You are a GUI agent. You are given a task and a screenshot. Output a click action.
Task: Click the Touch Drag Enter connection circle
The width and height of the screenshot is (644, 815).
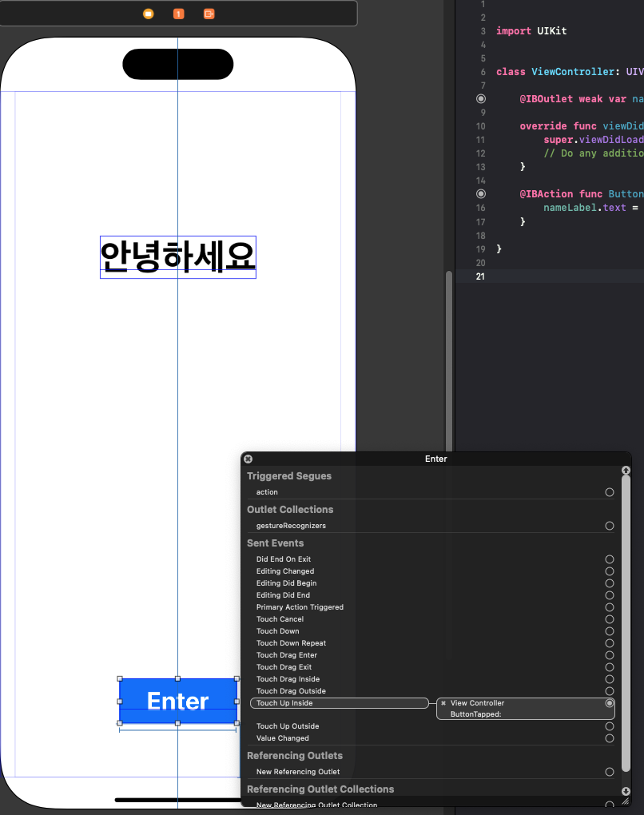point(610,655)
